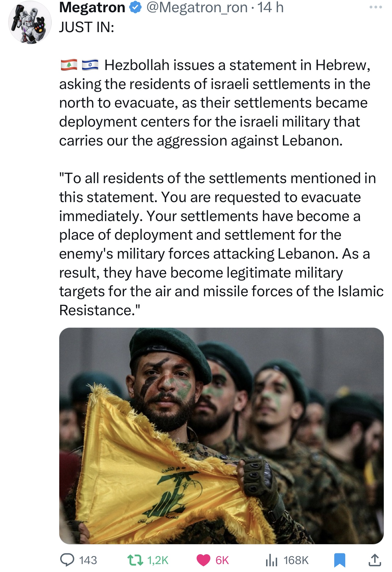View the 143 replies count
392x572 pixels.
pyautogui.click(x=88, y=560)
